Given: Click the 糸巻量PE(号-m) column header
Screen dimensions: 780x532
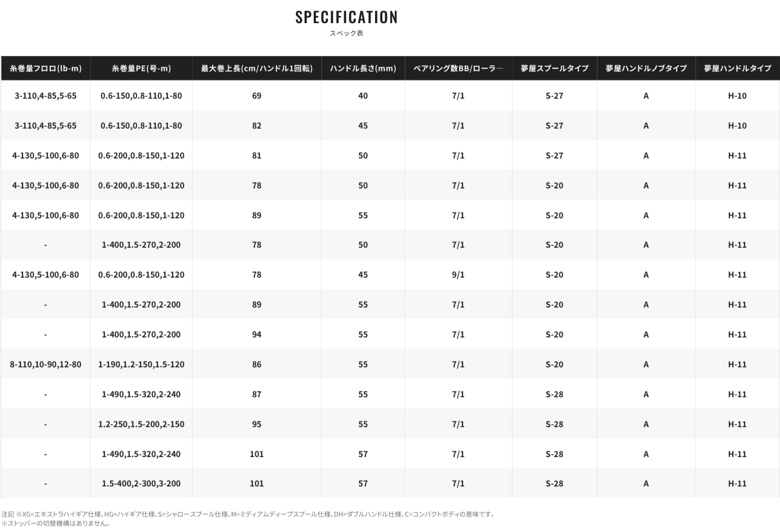Looking at the screenshot, I should tap(141, 68).
